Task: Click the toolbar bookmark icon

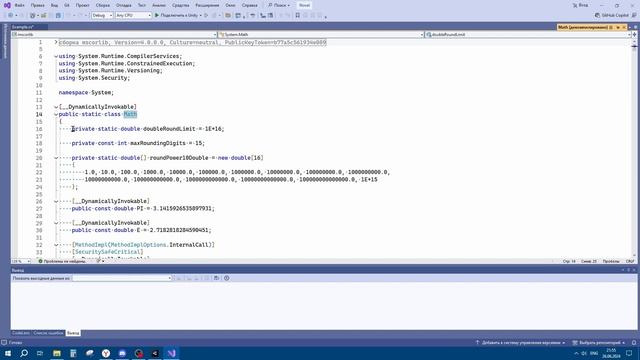Action: click(x=298, y=15)
